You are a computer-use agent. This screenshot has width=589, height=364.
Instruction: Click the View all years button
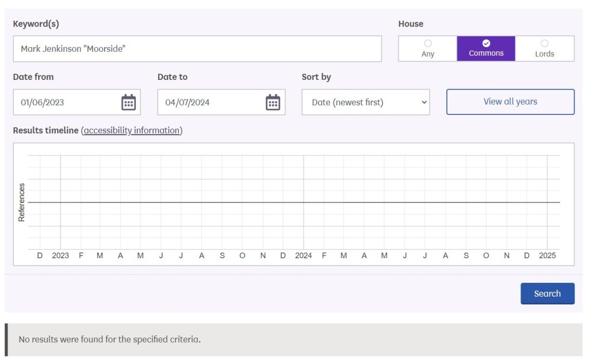click(x=510, y=102)
